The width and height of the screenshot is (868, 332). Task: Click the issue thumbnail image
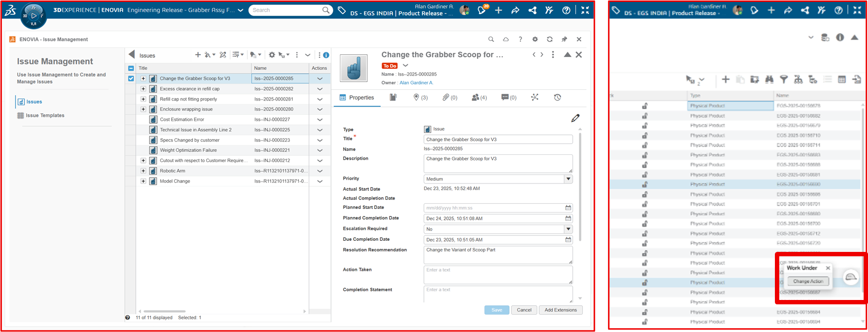tap(354, 68)
